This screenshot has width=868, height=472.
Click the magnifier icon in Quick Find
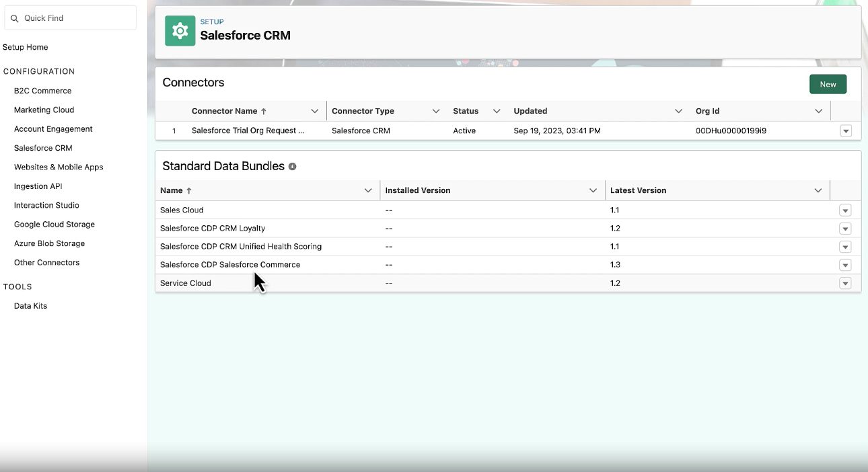point(15,18)
